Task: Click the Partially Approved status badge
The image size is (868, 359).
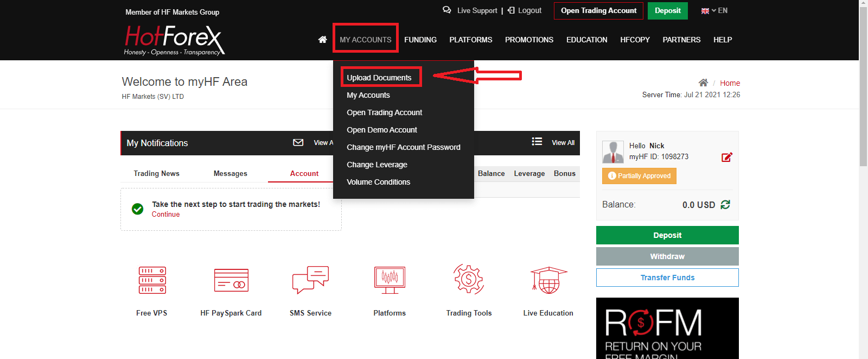Action: [x=639, y=176]
